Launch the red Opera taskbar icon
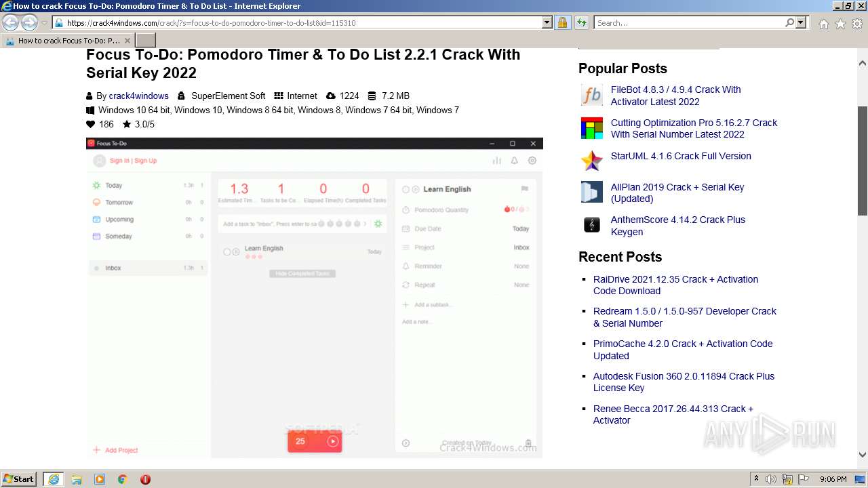This screenshot has width=868, height=488. [x=145, y=479]
